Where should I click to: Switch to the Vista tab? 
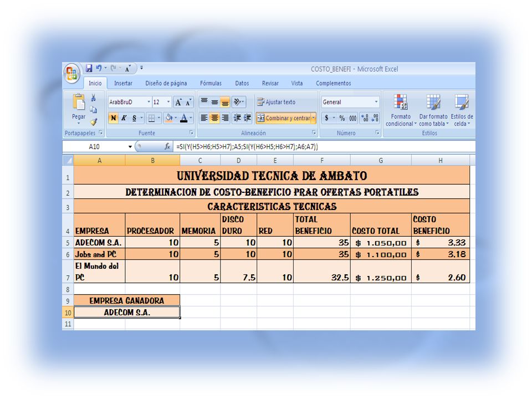[x=297, y=83]
